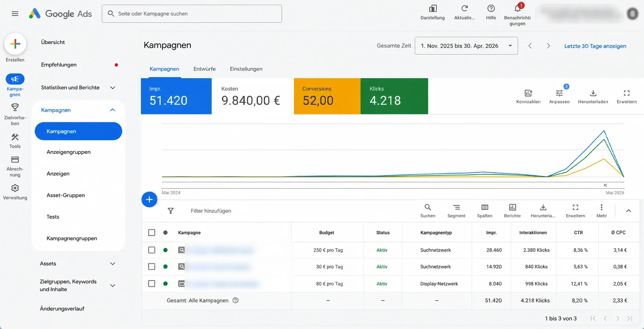Click the Suchen magnifier in table toolbar

(x=428, y=207)
